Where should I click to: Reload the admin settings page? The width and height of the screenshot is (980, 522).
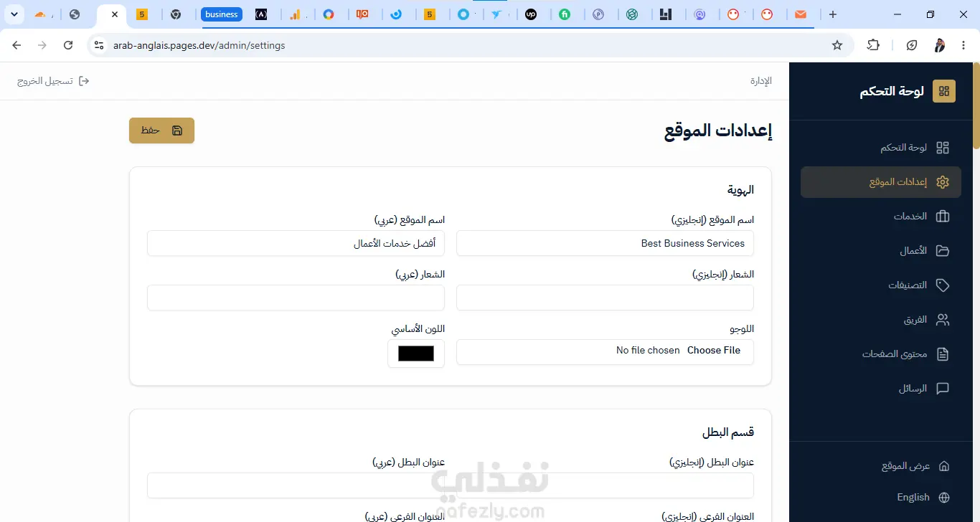(x=68, y=45)
